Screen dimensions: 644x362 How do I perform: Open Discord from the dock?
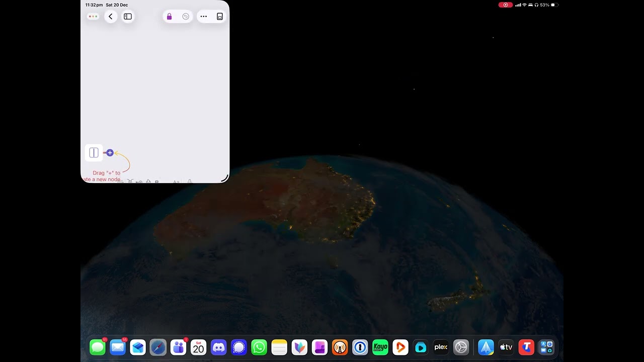(218, 347)
